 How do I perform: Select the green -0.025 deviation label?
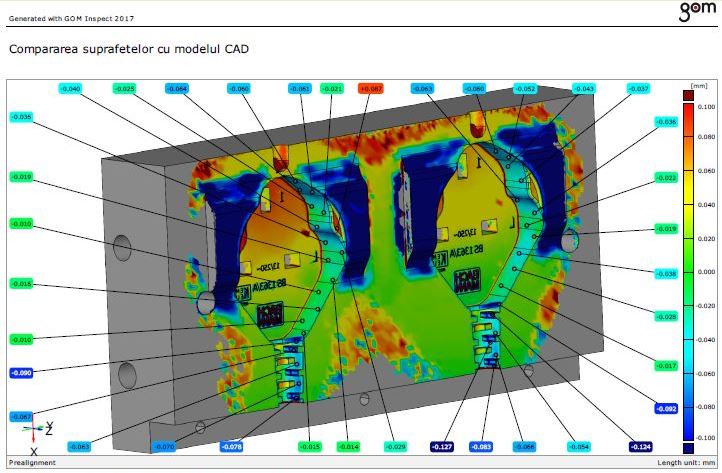pyautogui.click(x=125, y=89)
